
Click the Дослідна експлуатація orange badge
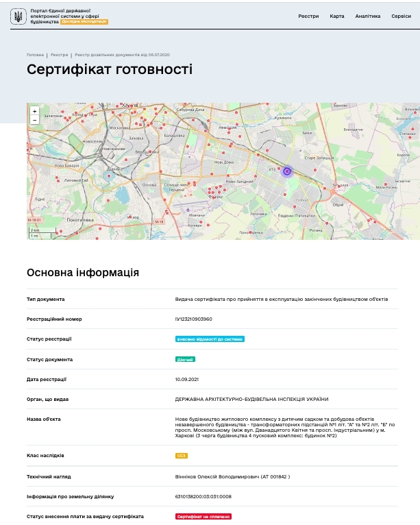click(x=84, y=21)
